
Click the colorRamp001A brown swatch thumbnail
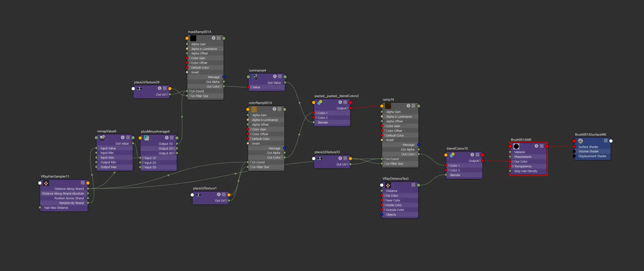tap(254, 109)
